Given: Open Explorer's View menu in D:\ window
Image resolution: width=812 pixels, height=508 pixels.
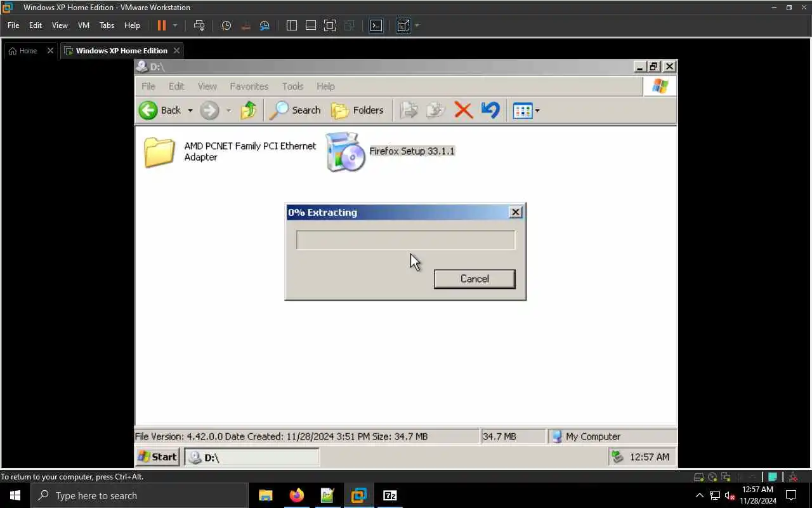Looking at the screenshot, I should [x=207, y=86].
